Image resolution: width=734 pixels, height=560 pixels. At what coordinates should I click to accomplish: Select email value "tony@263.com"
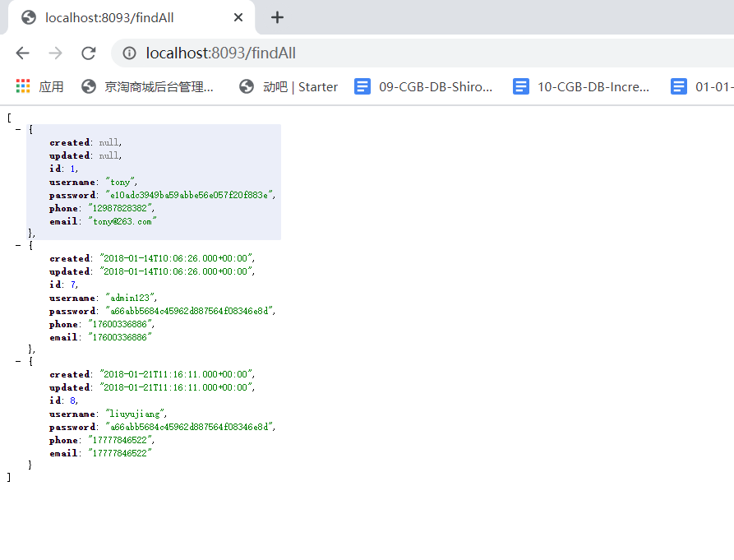click(x=122, y=221)
